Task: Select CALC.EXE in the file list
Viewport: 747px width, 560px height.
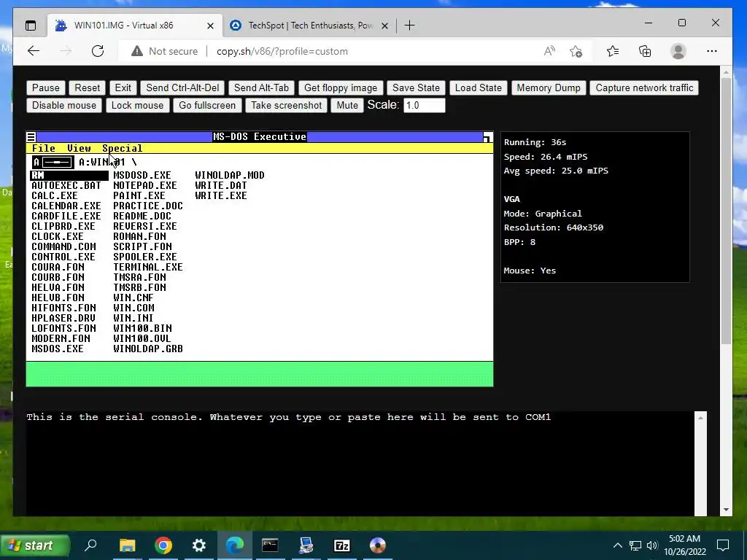Action: tap(54, 195)
